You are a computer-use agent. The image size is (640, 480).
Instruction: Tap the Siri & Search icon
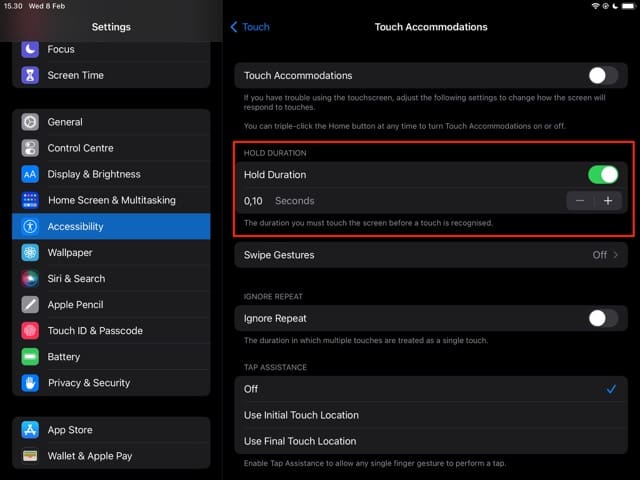click(x=30, y=279)
